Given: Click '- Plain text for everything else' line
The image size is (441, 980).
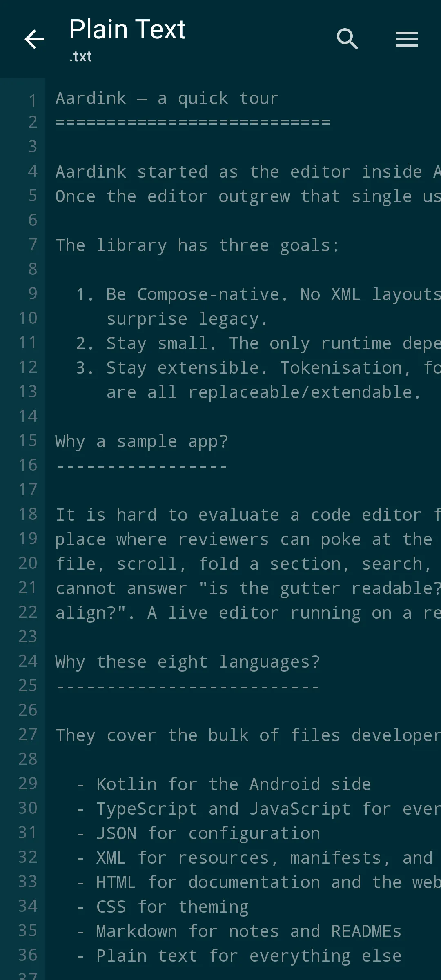Looking at the screenshot, I should (x=238, y=956).
